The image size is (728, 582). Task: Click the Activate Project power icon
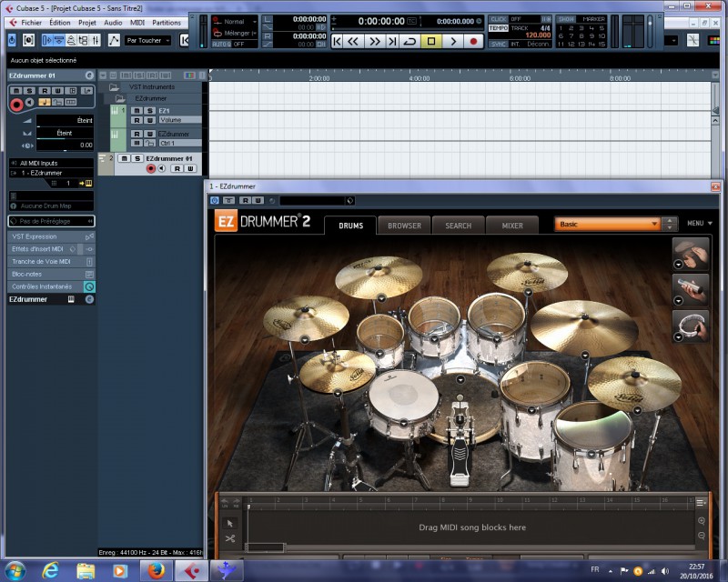point(12,40)
